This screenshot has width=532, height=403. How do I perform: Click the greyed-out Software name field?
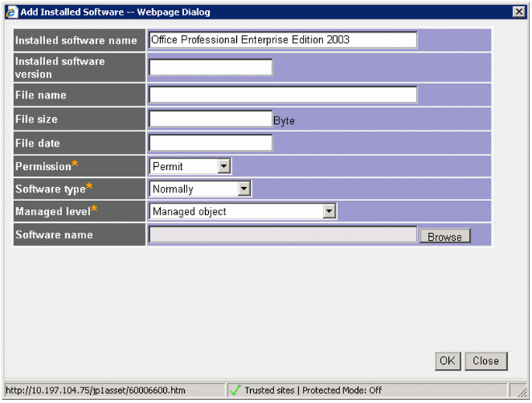pyautogui.click(x=283, y=235)
